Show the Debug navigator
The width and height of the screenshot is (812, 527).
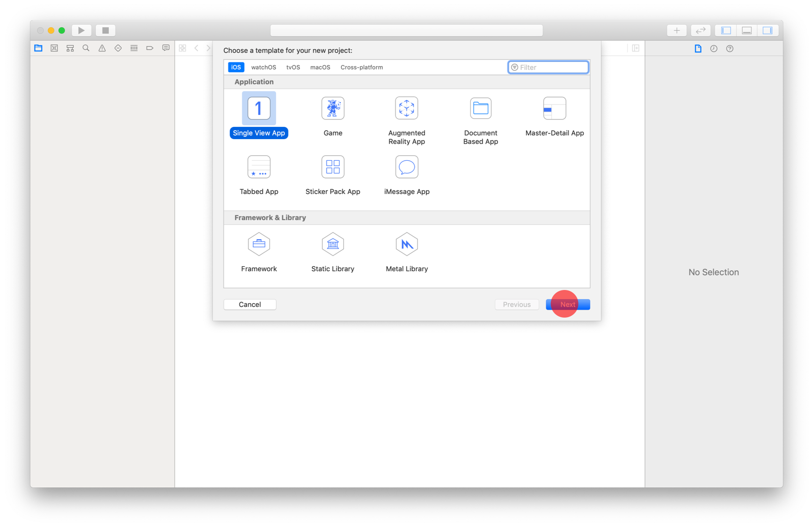pos(134,48)
